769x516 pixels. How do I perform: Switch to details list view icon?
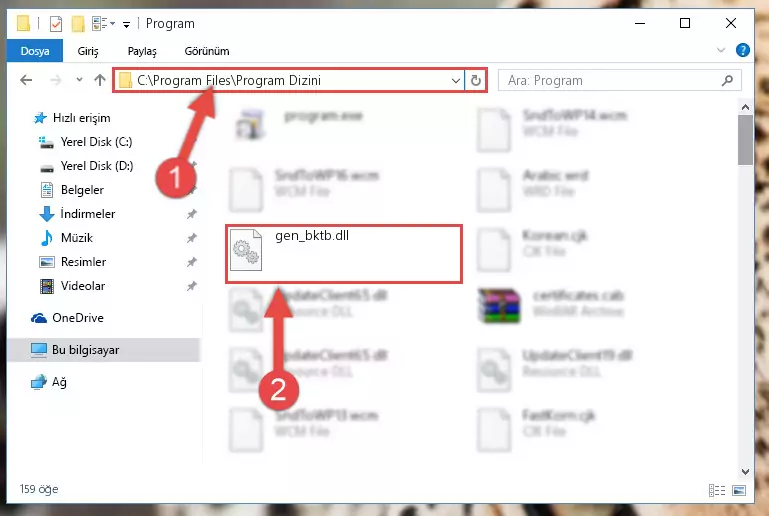717,490
